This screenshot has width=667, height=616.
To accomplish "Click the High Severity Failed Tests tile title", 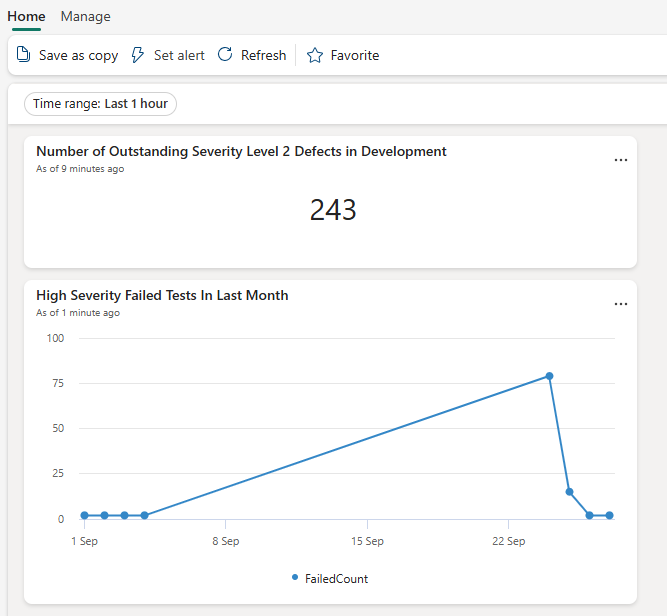I will coord(162,295).
